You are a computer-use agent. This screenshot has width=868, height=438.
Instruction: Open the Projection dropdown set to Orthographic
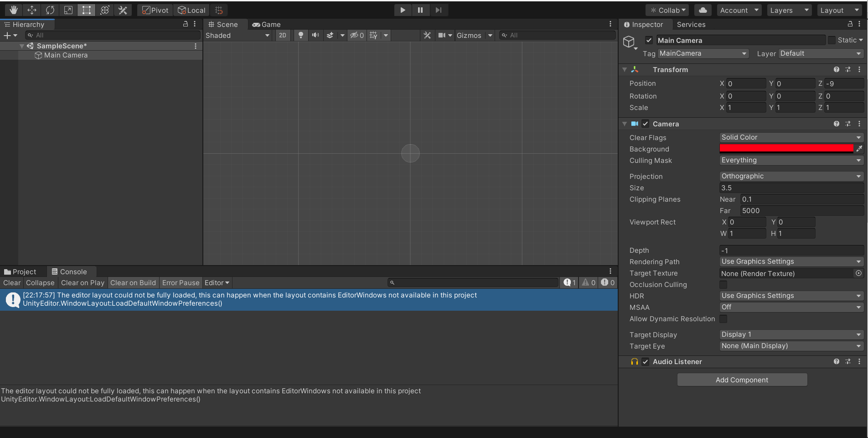[x=791, y=176]
